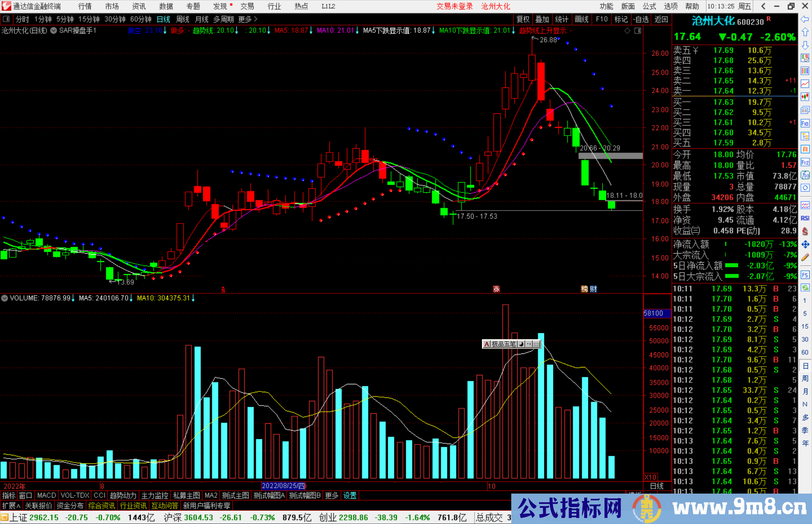The width and height of the screenshot is (812, 524).
Task: Toggle the SAR操盘手1 indicator round button
Action: [54, 30]
